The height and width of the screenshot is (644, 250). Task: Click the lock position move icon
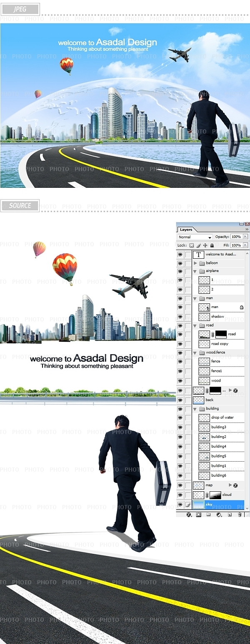205,245
